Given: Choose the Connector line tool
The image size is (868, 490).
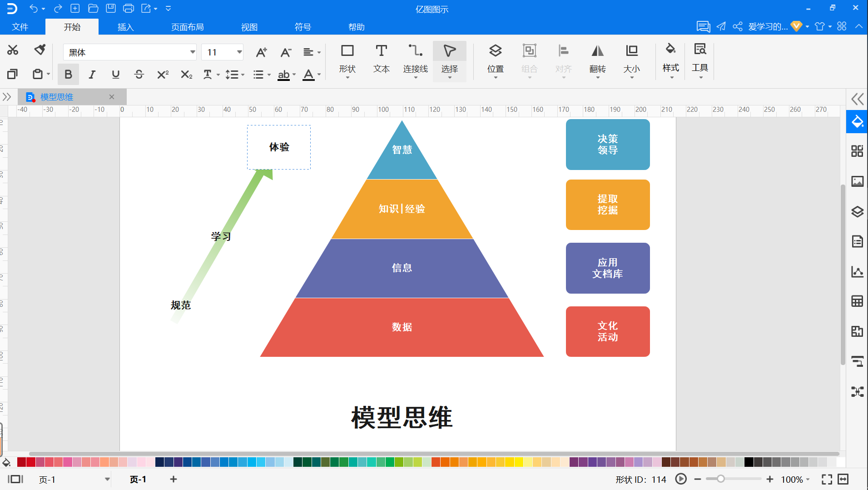Looking at the screenshot, I should (x=415, y=60).
